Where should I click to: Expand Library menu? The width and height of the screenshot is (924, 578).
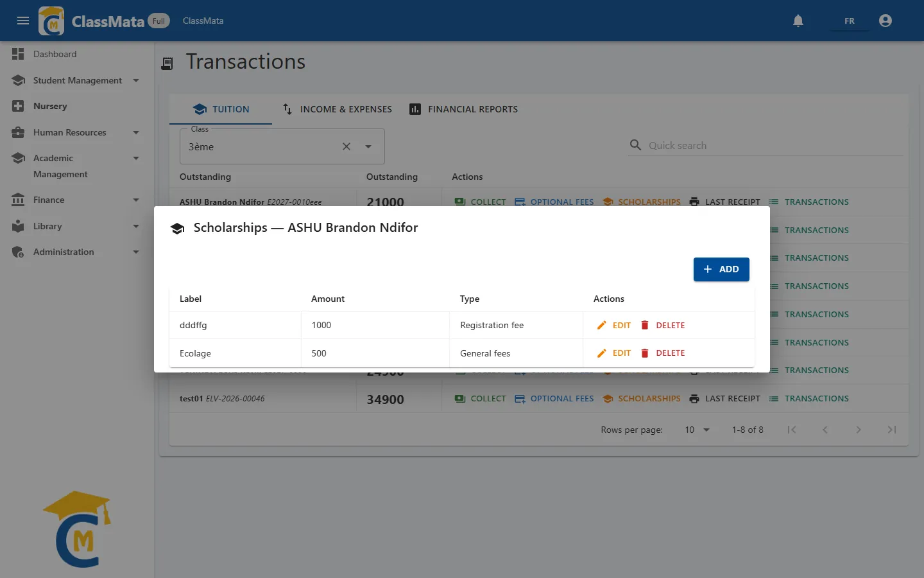pyautogui.click(x=77, y=226)
